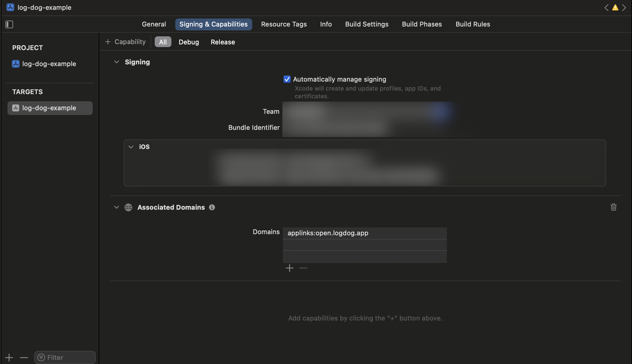Select log-dog-example under TARGETS
The height and width of the screenshot is (364, 632).
[50, 108]
